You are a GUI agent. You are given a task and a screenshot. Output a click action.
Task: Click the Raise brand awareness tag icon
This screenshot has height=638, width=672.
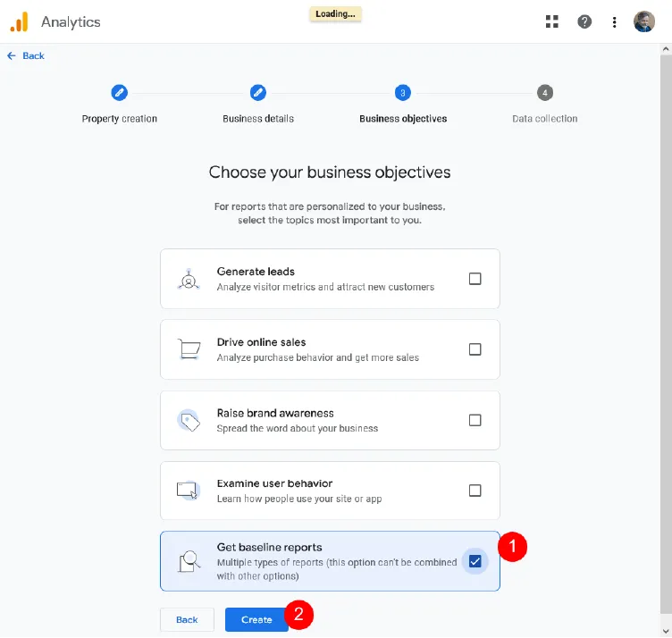click(x=188, y=420)
